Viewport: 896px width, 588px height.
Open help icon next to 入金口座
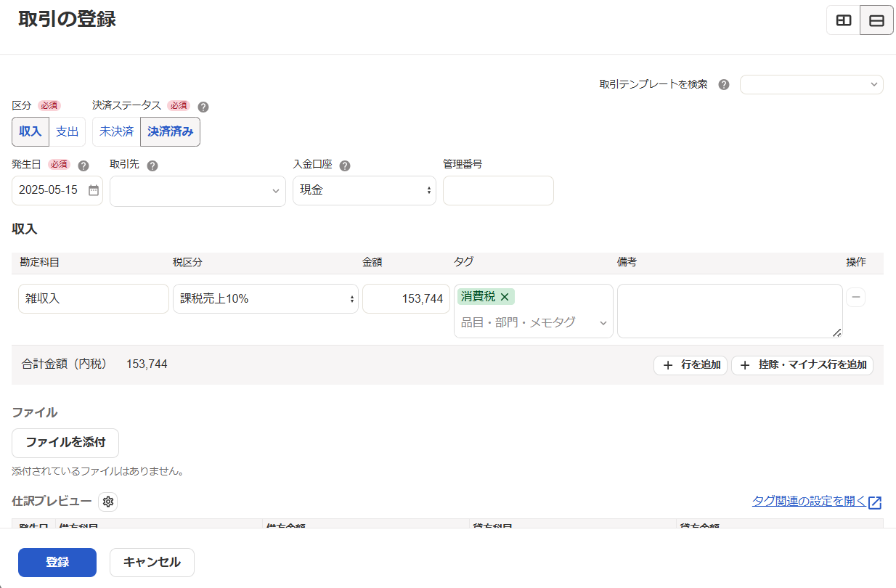click(x=345, y=166)
